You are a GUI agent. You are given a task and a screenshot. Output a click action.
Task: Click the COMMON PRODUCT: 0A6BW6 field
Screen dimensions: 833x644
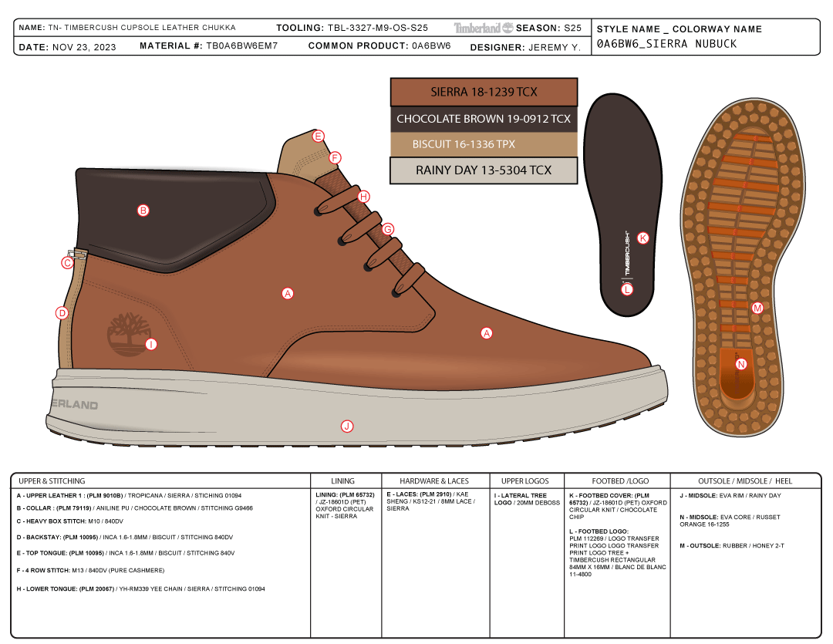click(379, 46)
